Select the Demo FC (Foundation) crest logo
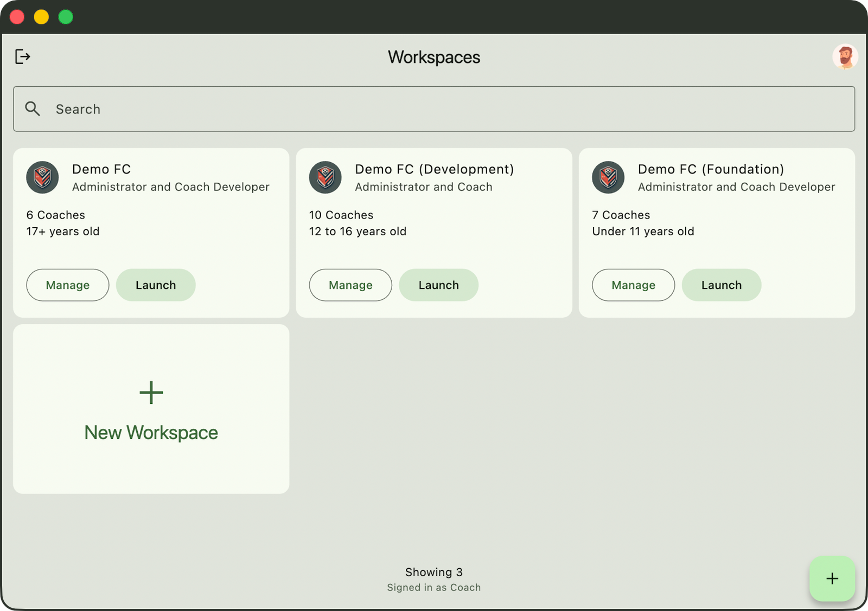868x611 pixels. (608, 177)
